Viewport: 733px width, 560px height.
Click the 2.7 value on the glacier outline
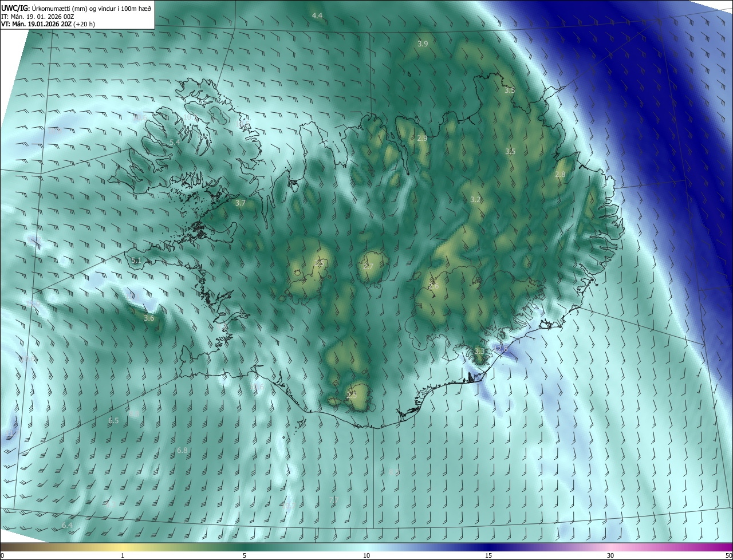pyautogui.click(x=368, y=267)
